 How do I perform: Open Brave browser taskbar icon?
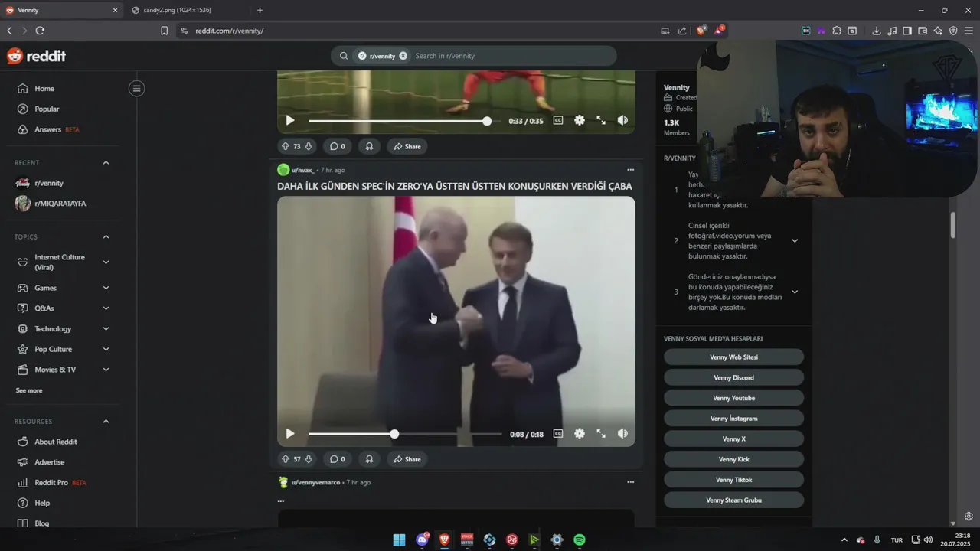[445, 540]
